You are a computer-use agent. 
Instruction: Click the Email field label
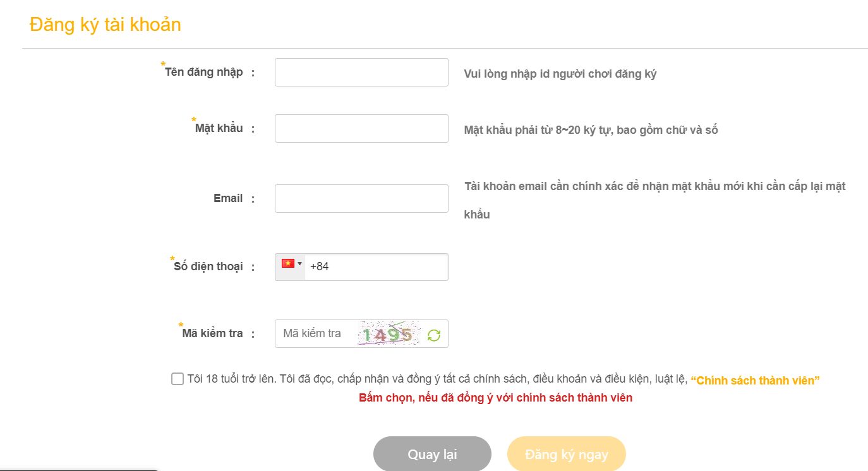[228, 198]
